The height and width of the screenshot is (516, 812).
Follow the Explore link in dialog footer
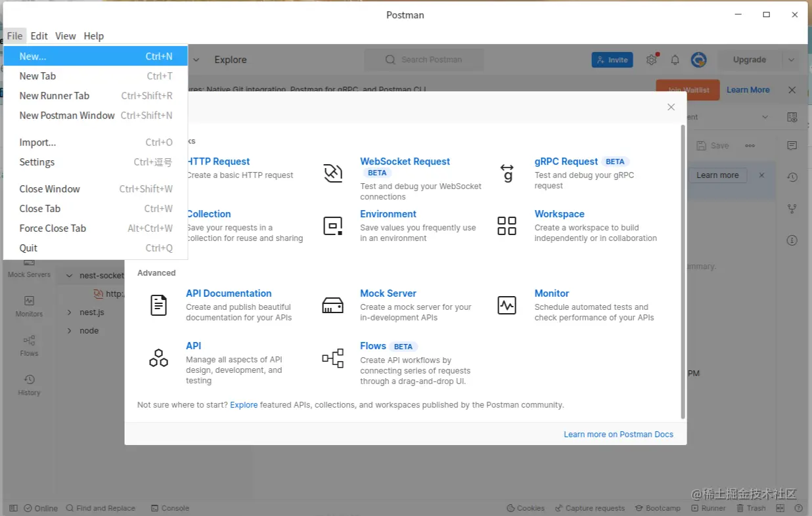244,405
